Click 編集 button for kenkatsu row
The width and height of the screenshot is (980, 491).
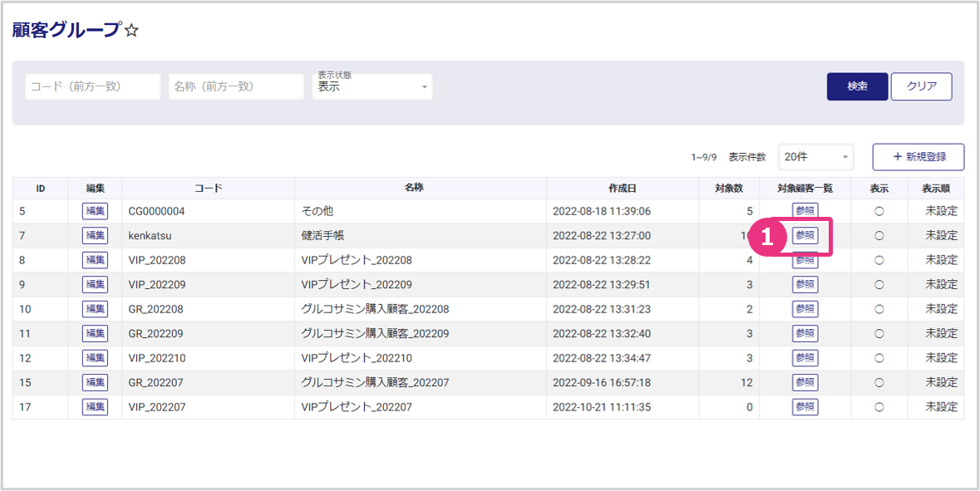(95, 236)
